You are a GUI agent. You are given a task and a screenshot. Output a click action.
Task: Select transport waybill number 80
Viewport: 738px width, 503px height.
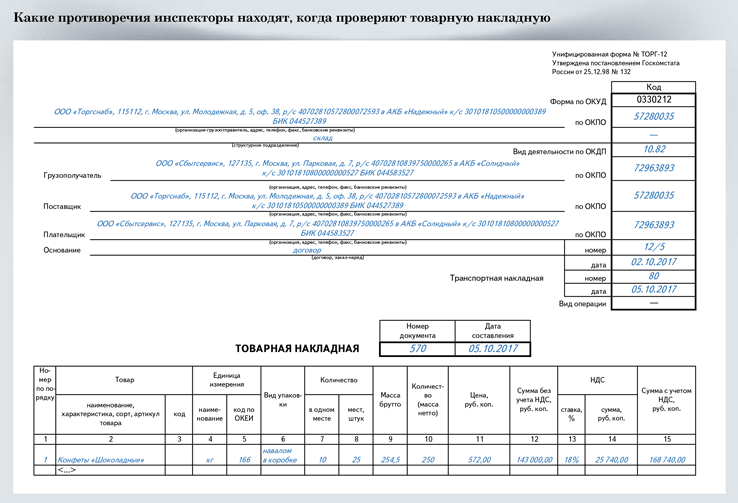point(654,276)
